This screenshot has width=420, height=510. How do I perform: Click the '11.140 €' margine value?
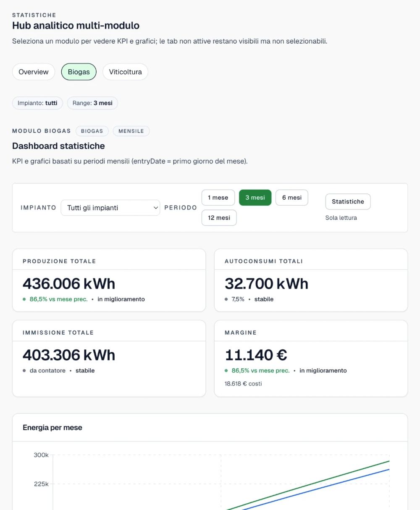coord(256,355)
